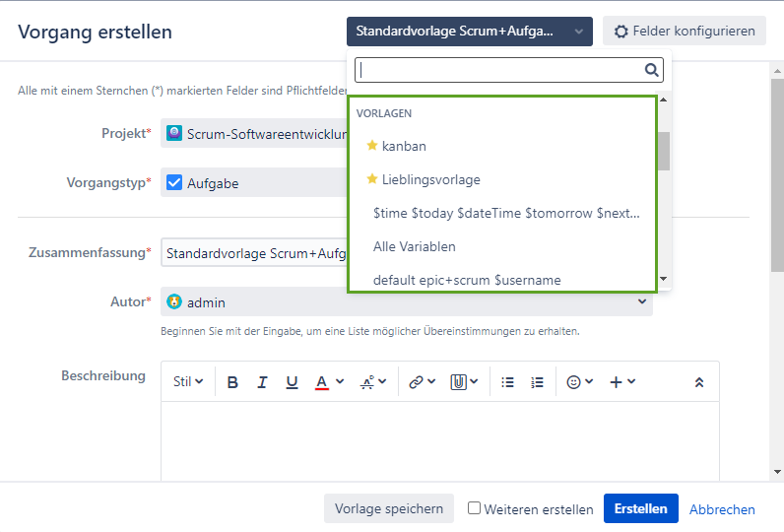Open the 'Stil' text style dropdown
784x532 pixels.
[x=187, y=382]
